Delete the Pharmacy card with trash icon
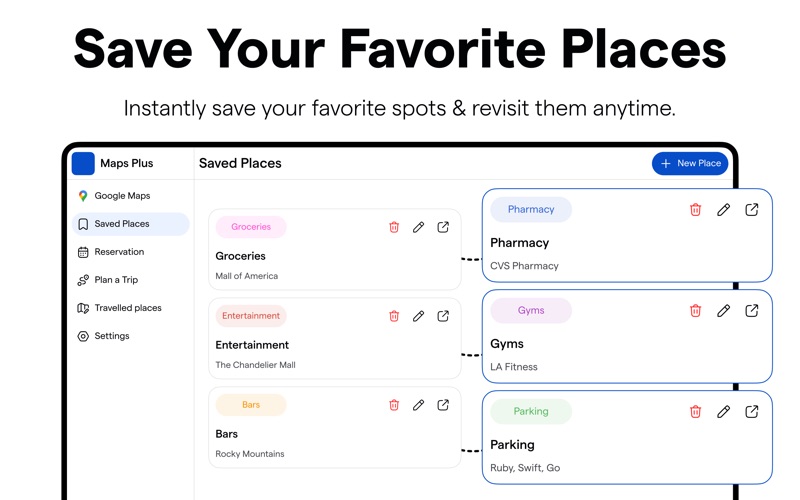This screenshot has height=500, width=800. coord(695,210)
